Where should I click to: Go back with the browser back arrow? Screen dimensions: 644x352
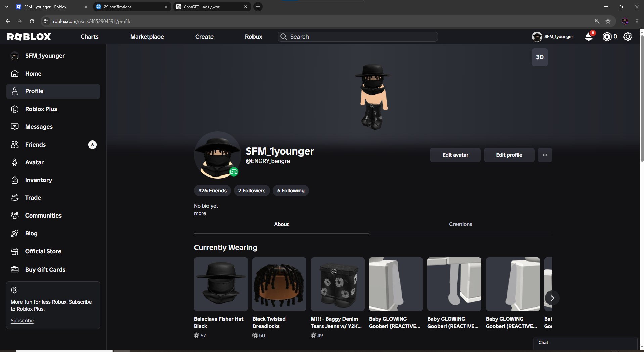point(8,21)
